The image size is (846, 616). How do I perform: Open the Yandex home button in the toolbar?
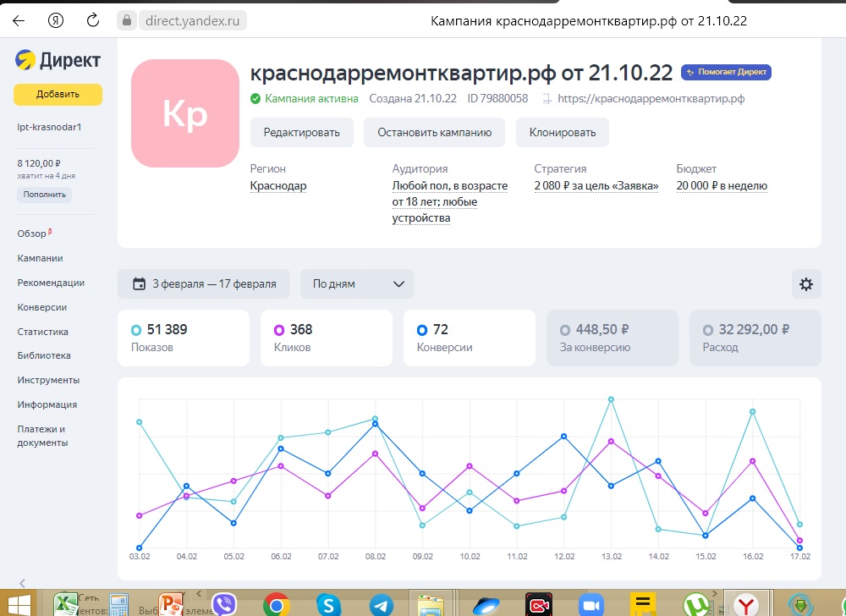[x=56, y=20]
